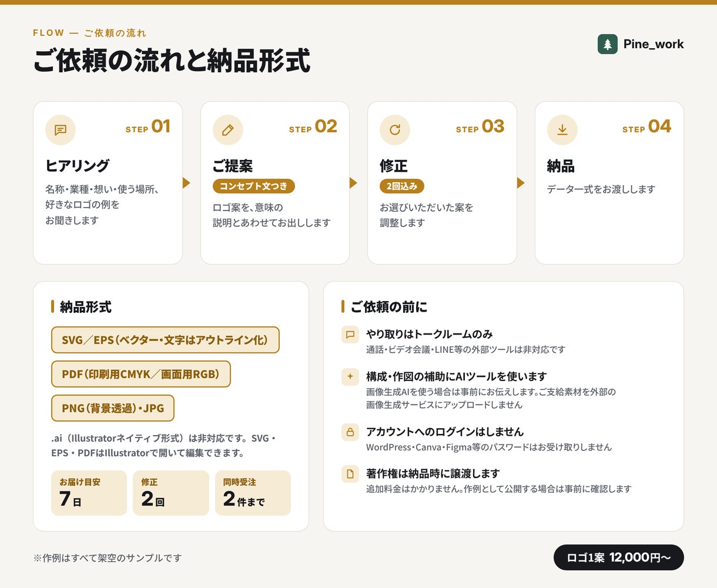Click the 2回込み badge
Image resolution: width=717 pixels, height=588 pixels.
[402, 186]
